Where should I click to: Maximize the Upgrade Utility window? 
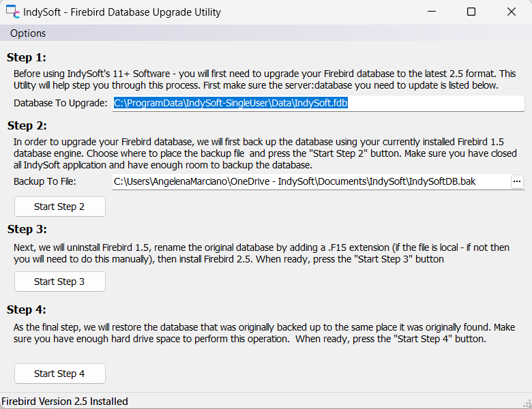click(471, 12)
